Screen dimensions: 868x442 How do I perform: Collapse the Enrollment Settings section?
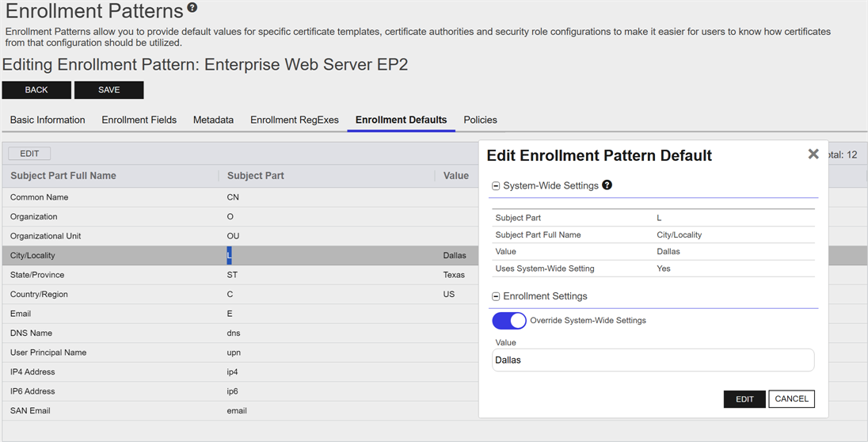click(x=497, y=296)
